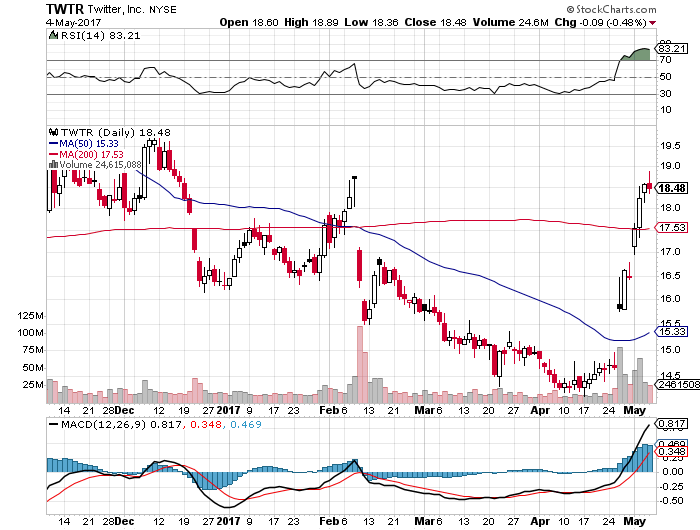Click the 50 level on RSI axis

pyautogui.click(x=665, y=77)
